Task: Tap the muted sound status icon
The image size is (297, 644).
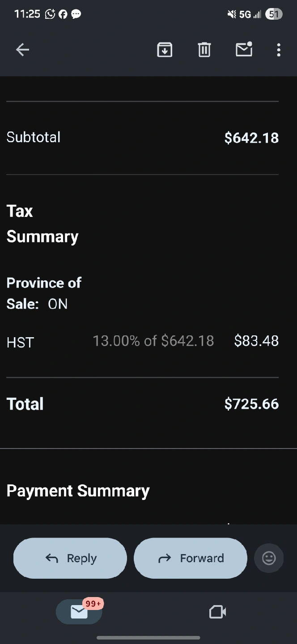Action: [x=232, y=14]
